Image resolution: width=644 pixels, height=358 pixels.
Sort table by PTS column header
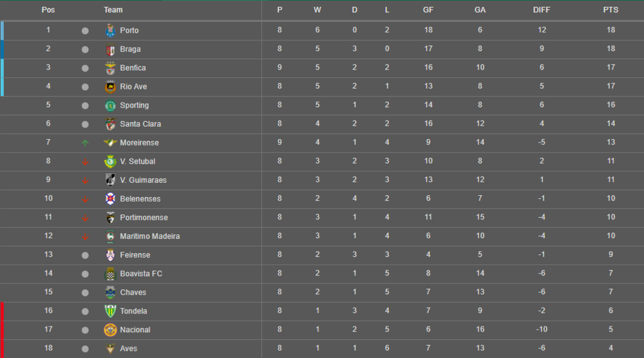point(611,10)
